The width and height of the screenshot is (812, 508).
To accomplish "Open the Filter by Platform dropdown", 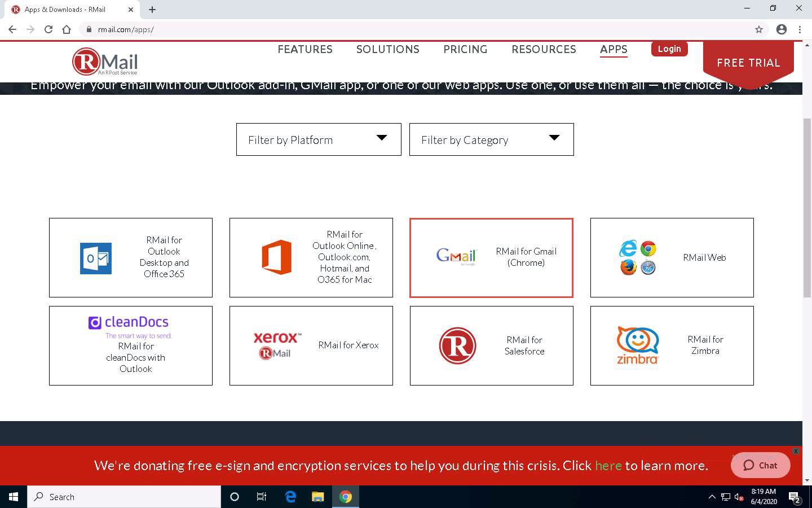I will pyautogui.click(x=319, y=139).
